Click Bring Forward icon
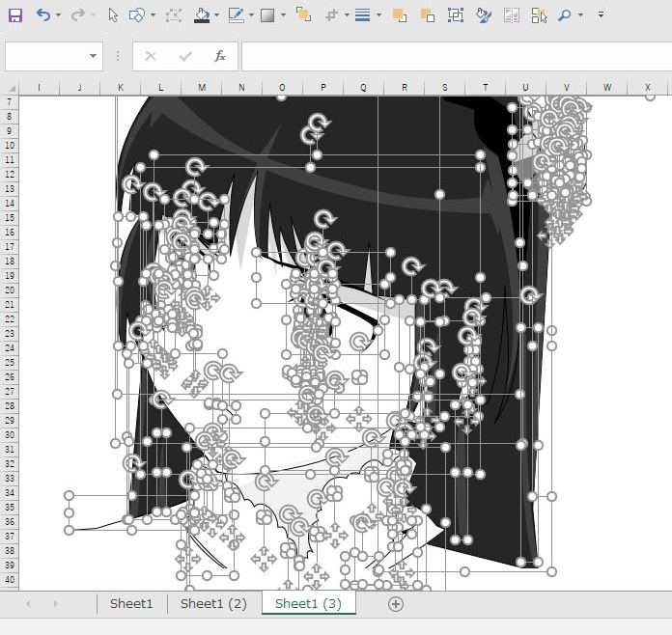672x635 pixels. pos(400,15)
